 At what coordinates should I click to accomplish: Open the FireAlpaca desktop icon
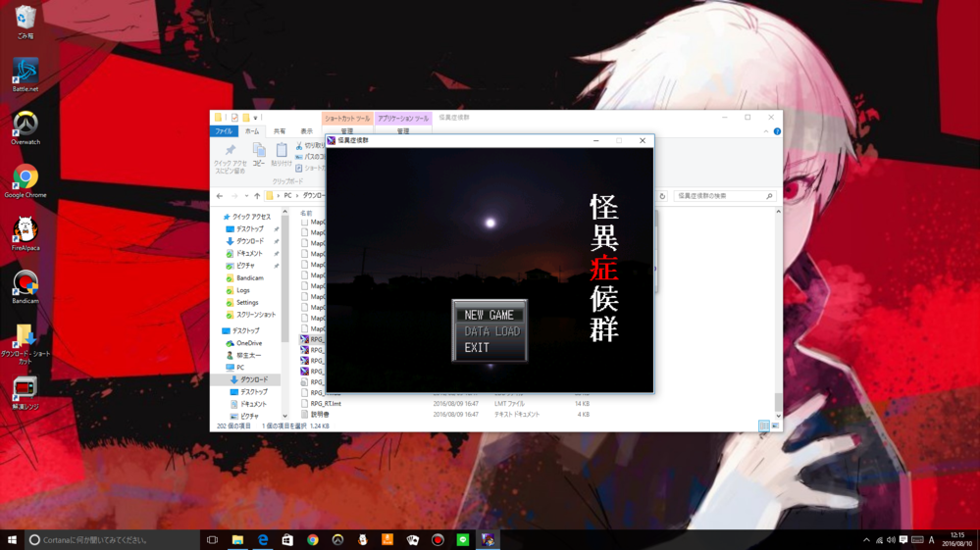[x=25, y=234]
